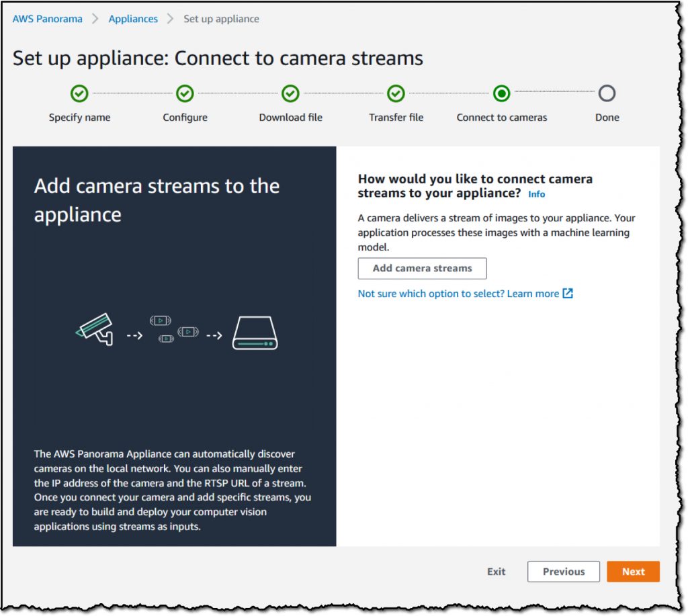The image size is (688, 616).
Task: Click the empty Done step circle
Action: [x=607, y=93]
